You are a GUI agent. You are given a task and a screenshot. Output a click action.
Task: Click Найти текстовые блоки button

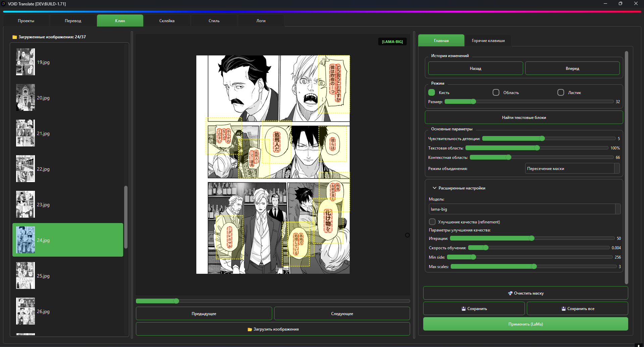coord(524,118)
